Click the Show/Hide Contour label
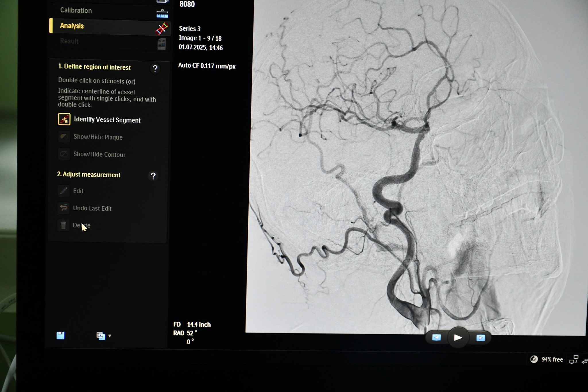Screen dimensions: 588x392 99,154
